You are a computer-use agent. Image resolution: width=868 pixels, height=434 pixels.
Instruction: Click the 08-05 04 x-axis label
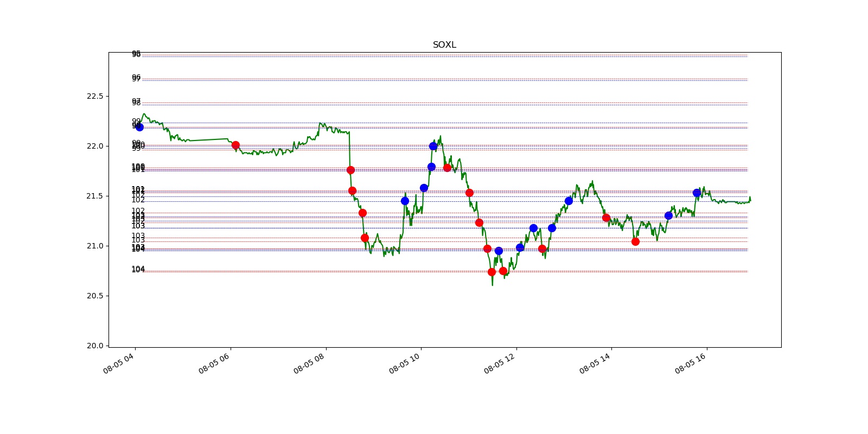pos(119,363)
